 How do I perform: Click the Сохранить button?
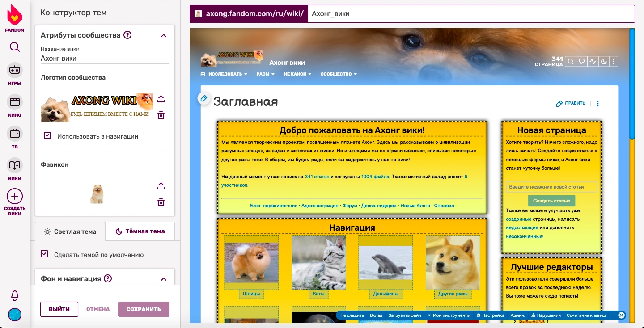coord(144,309)
